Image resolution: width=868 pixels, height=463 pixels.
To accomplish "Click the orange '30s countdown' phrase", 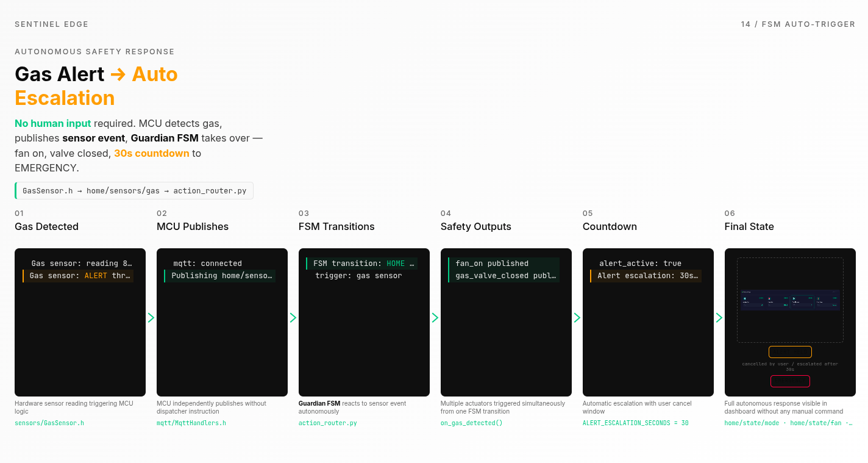I will 152,153.
